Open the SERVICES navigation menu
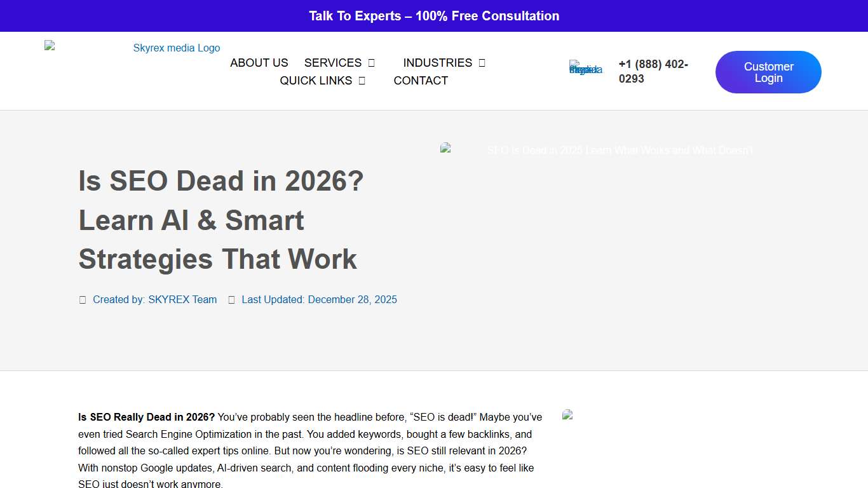The height and width of the screenshot is (488, 868). 333,62
